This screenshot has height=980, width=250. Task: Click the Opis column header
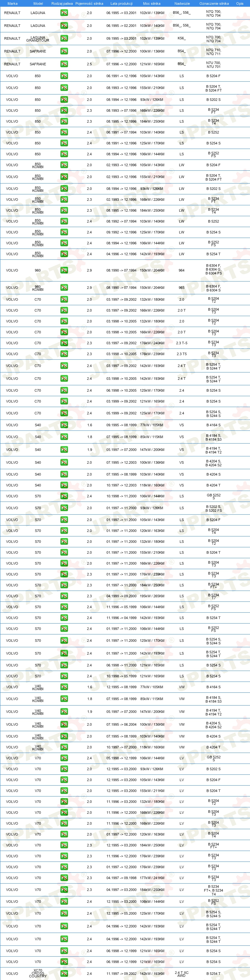coord(240,4)
